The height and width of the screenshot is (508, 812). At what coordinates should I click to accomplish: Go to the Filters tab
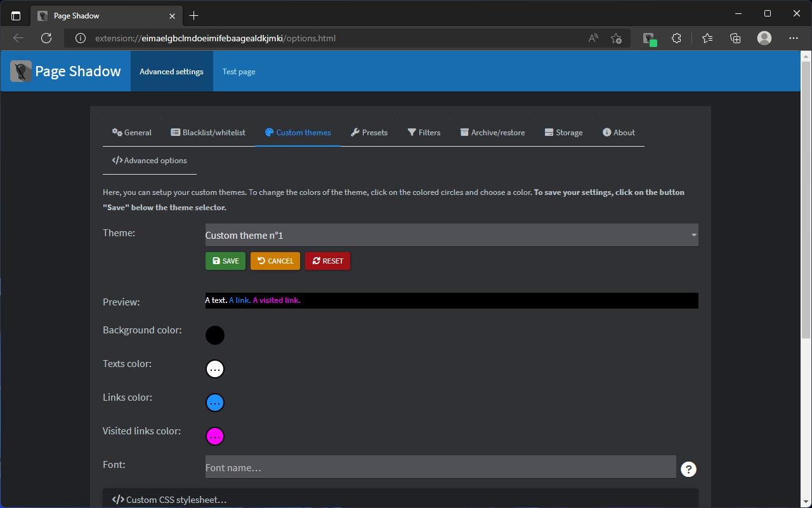[424, 133]
